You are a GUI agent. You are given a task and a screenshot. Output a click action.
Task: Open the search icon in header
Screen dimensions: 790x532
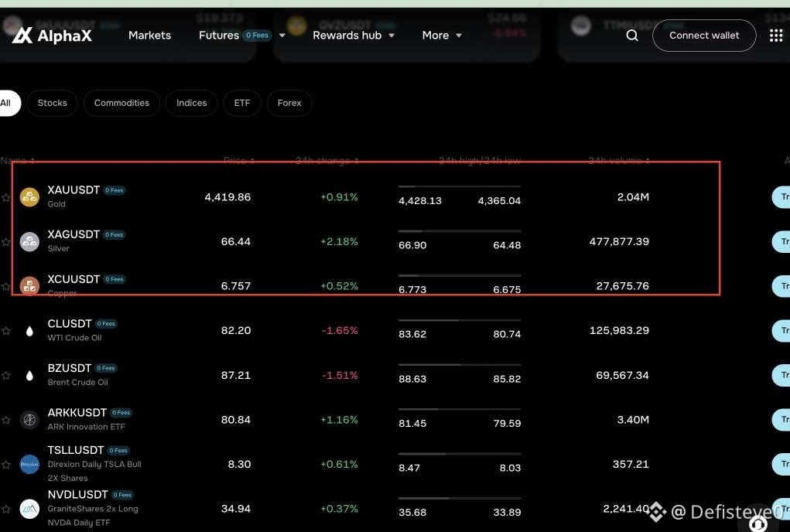pos(632,36)
